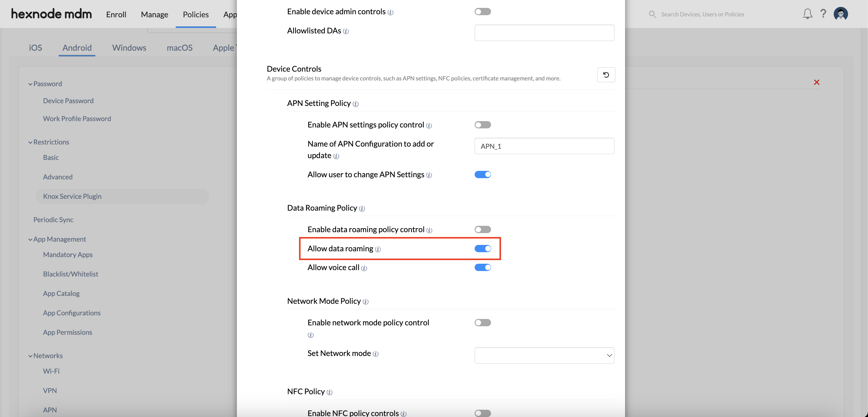Click the Allowlisted DAs input field

pos(544,33)
